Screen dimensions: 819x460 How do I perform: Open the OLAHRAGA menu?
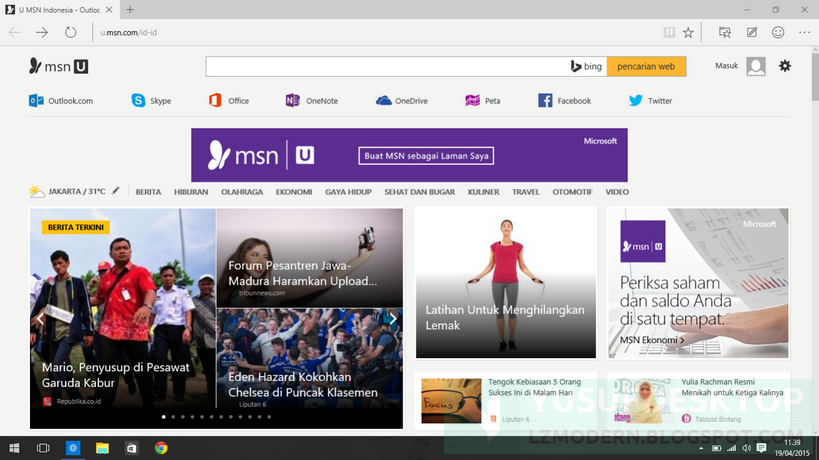click(242, 192)
